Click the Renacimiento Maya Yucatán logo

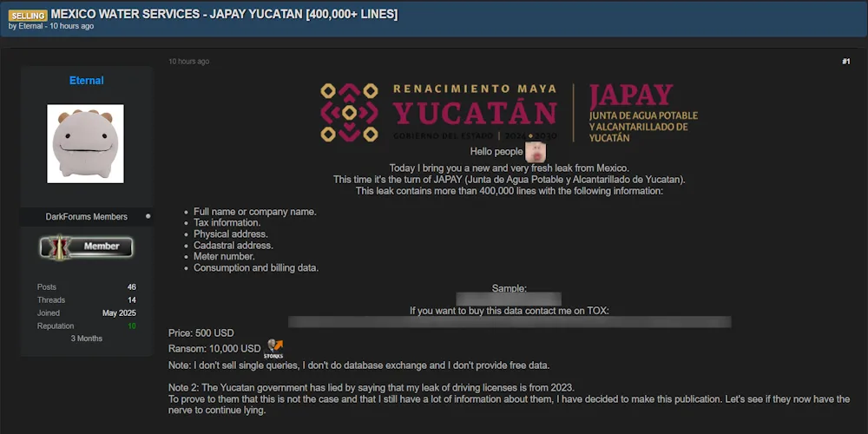tap(438, 112)
